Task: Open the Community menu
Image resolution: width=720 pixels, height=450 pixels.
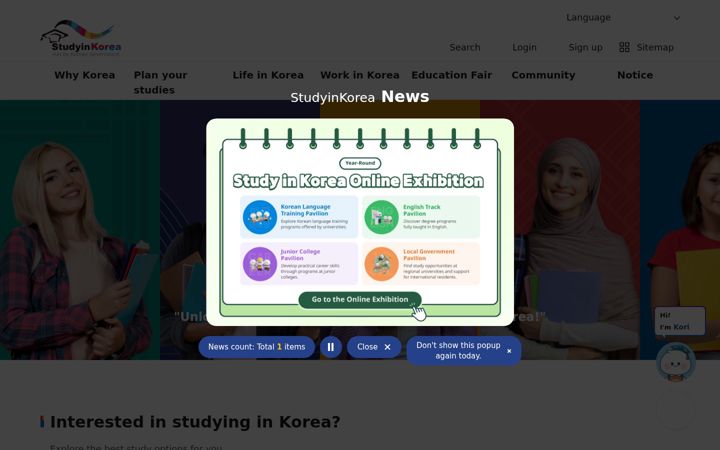Action: 543,75
